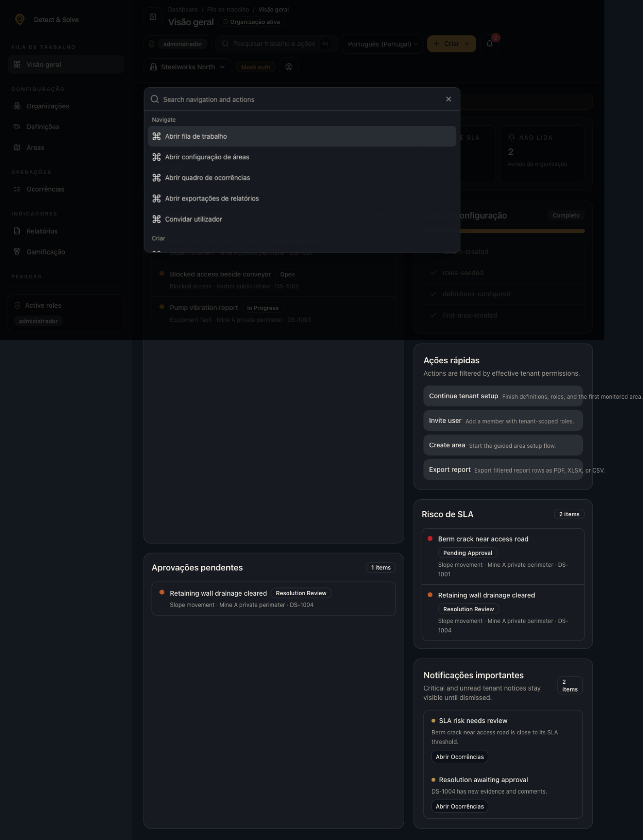Open Gamificação in sidebar

coord(66,252)
